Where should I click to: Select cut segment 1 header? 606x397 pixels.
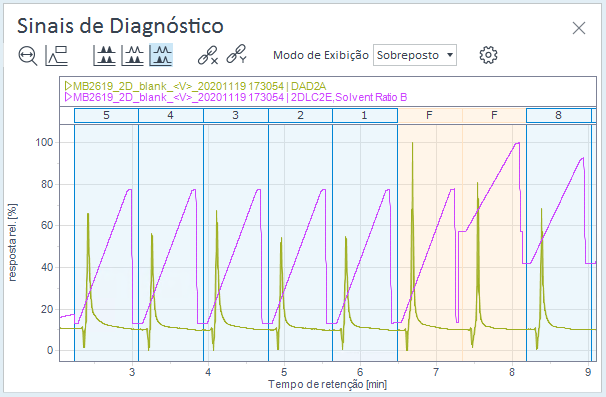click(x=365, y=115)
